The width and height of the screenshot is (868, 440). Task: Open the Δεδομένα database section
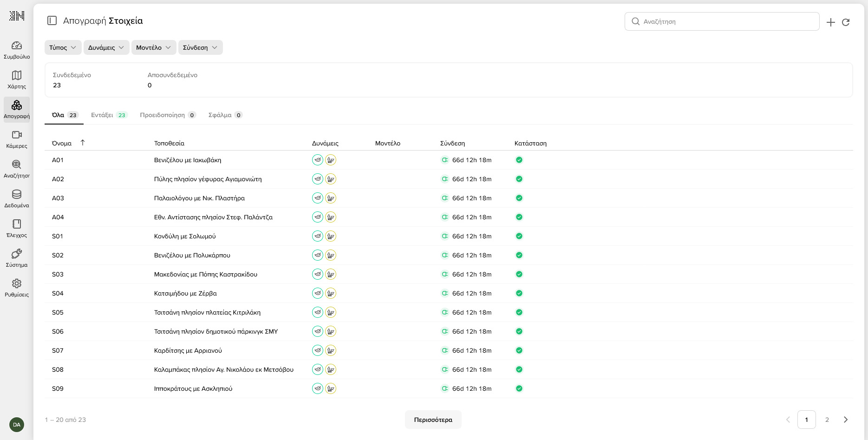[x=17, y=199]
